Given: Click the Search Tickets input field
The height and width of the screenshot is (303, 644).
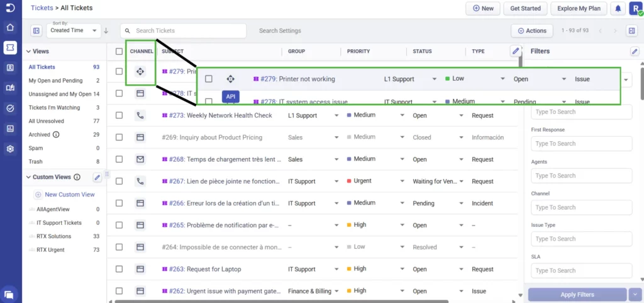Looking at the screenshot, I should [186, 31].
